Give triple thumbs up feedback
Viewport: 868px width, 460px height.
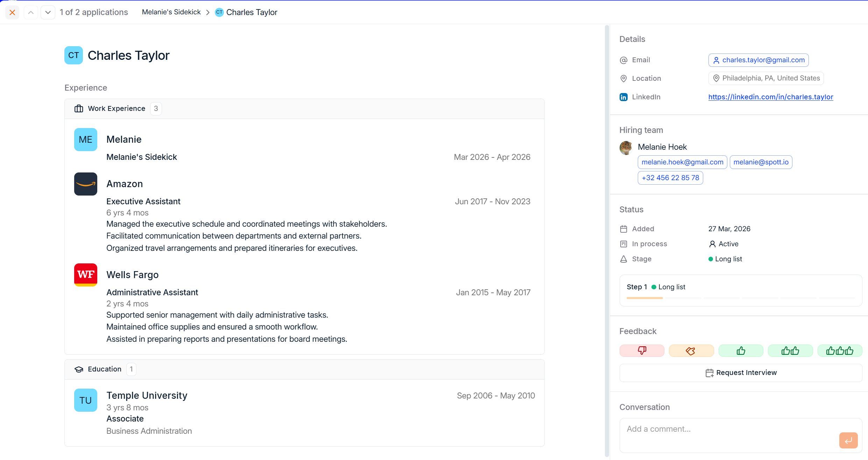[840, 351]
